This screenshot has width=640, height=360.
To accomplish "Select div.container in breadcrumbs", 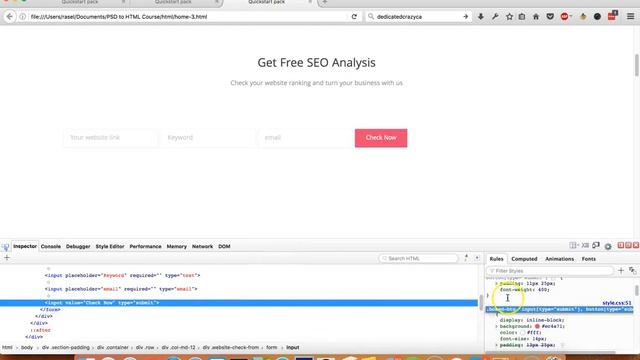I will (113, 347).
